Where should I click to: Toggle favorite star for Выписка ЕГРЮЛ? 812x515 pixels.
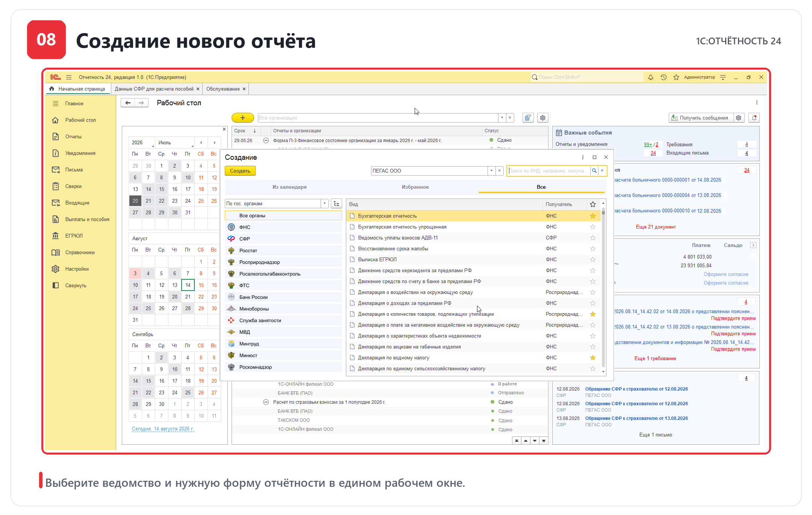[x=593, y=260]
